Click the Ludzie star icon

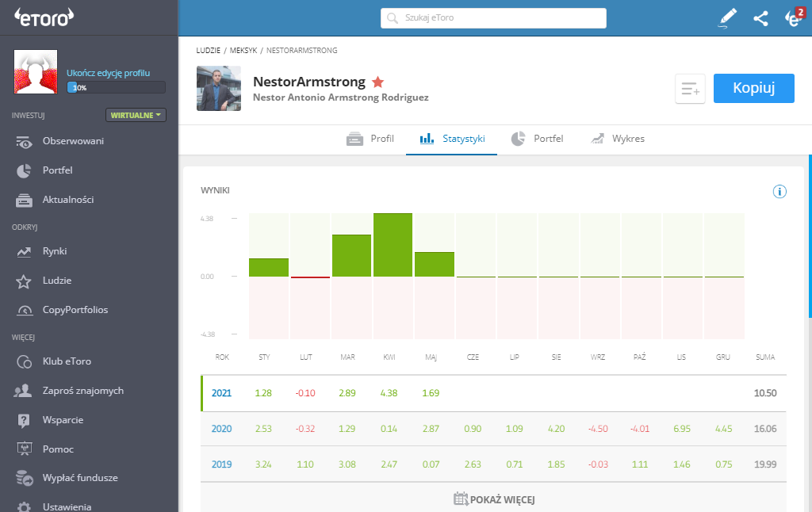point(23,281)
